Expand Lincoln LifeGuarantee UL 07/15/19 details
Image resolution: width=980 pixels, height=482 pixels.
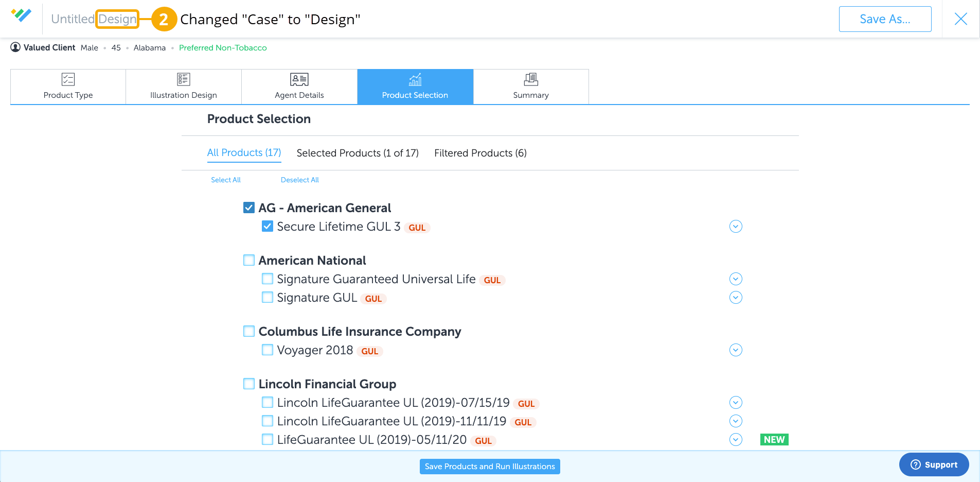(736, 403)
